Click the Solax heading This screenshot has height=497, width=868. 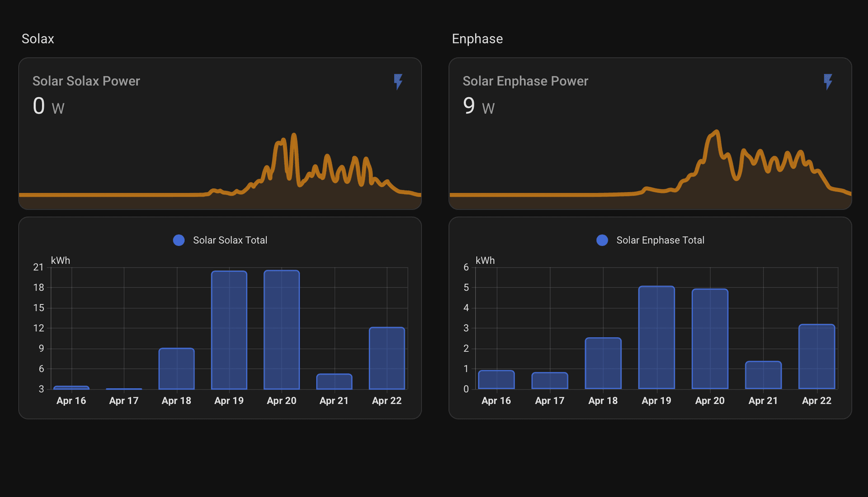[x=38, y=39]
